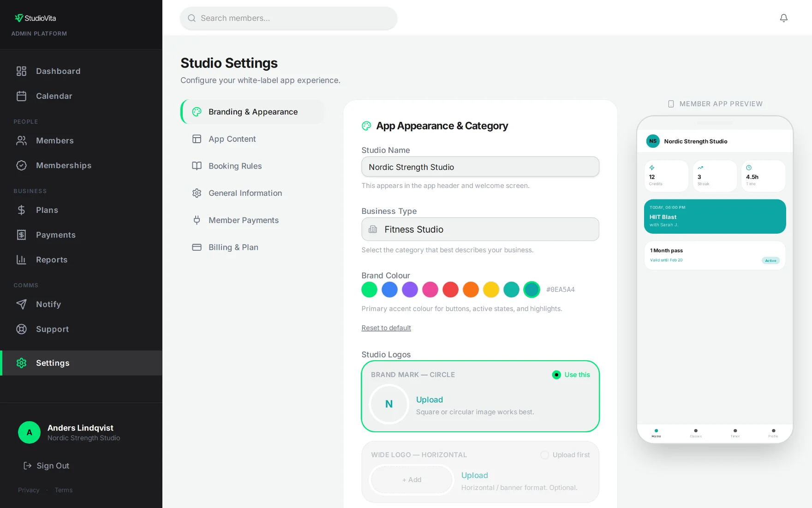Screen dimensions: 812x508
Task: Click Profile tab in app preview
Action: pyautogui.click(x=773, y=433)
